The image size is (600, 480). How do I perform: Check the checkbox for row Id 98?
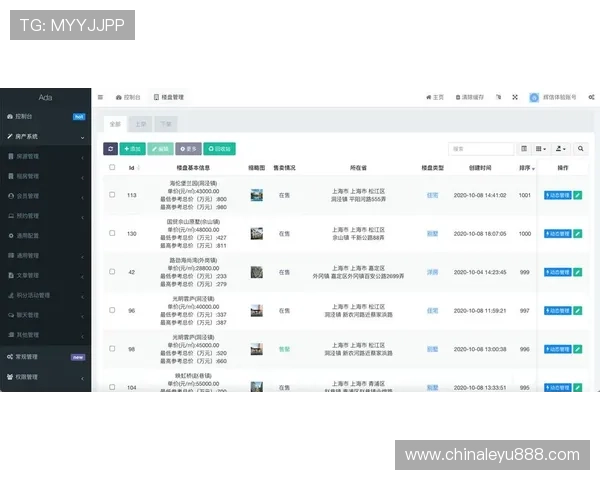coord(112,349)
